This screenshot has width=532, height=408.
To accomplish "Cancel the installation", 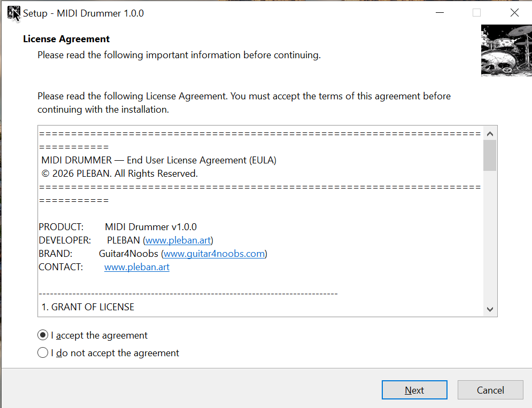I will (490, 390).
